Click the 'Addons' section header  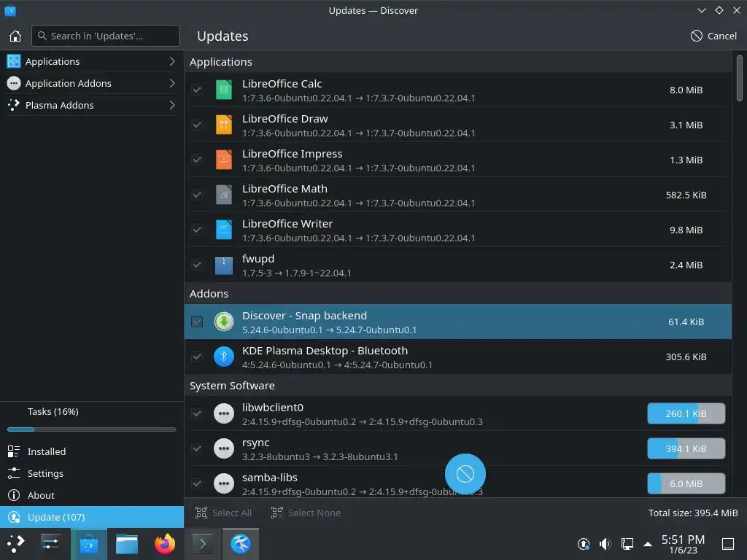[458, 294]
